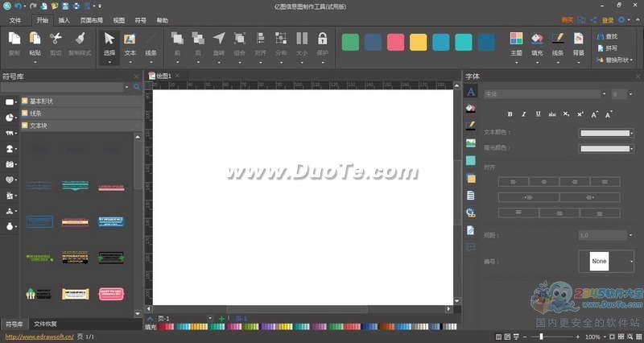Viewport: 644px width, 343px height.
Task: Click the save disk icon in title bar
Action: [66, 6]
